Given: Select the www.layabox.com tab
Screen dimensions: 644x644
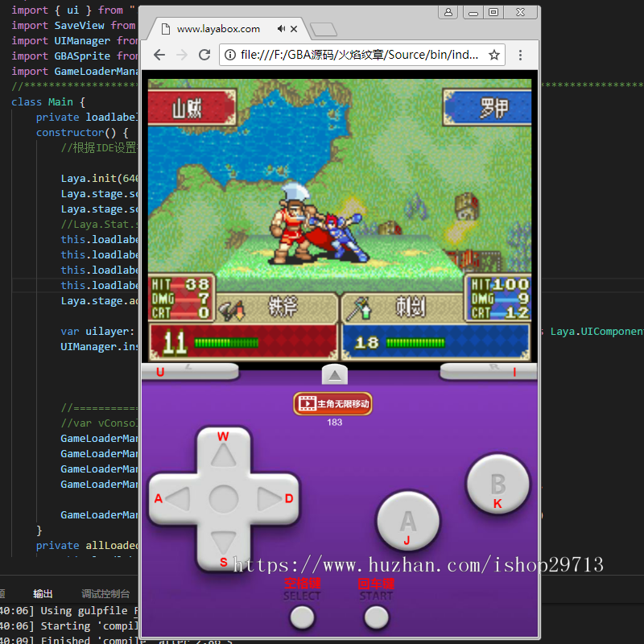Looking at the screenshot, I should [x=227, y=29].
